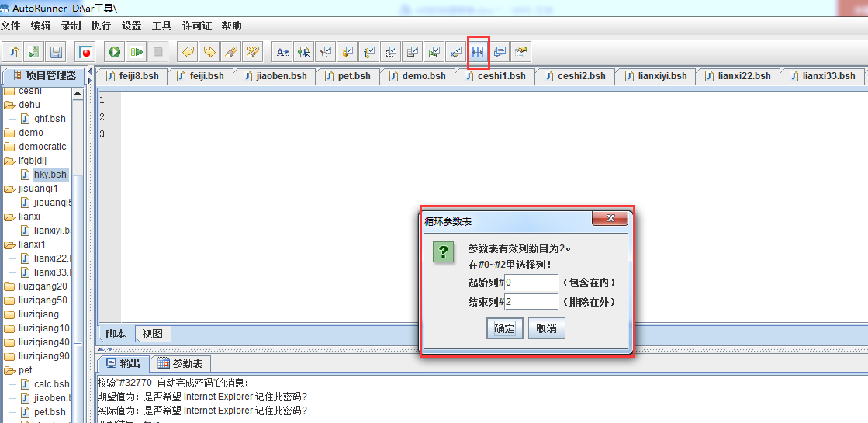Click the green project import toolbar icon
This screenshot has width=868, height=423.
tap(34, 52)
